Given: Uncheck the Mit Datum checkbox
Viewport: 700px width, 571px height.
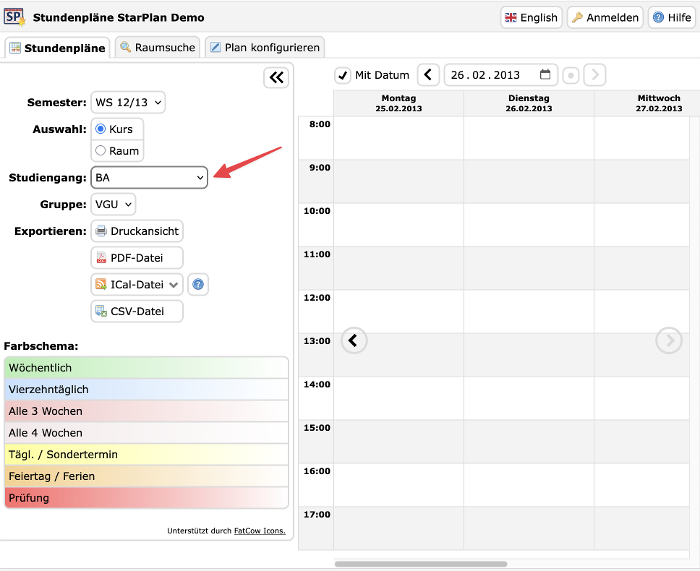Looking at the screenshot, I should 343,75.
